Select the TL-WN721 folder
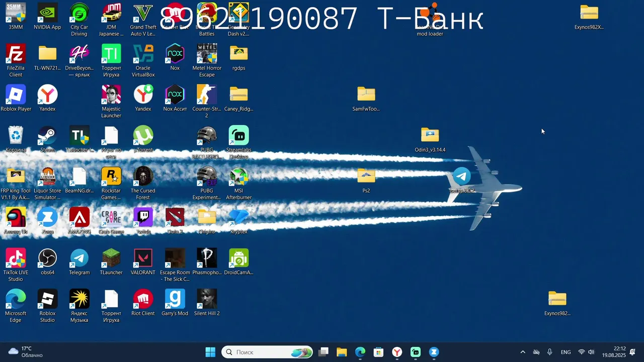Viewport: 644px width, 362px height. [x=47, y=54]
